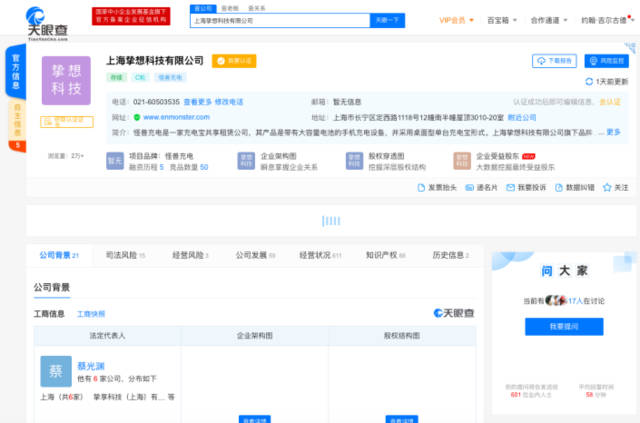
Task: Open the 合作通道 dropdown menu
Action: [x=550, y=19]
